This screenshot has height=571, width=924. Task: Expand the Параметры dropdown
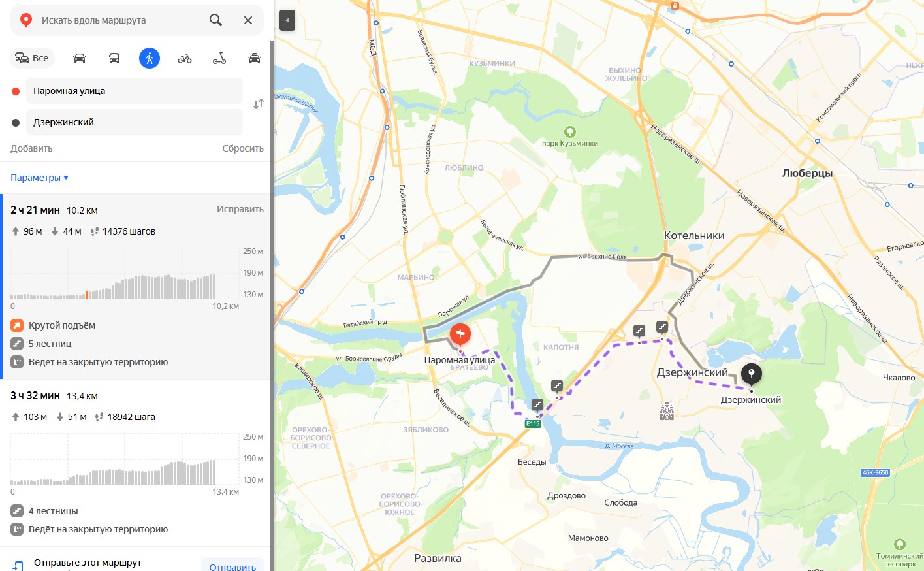[x=39, y=178]
